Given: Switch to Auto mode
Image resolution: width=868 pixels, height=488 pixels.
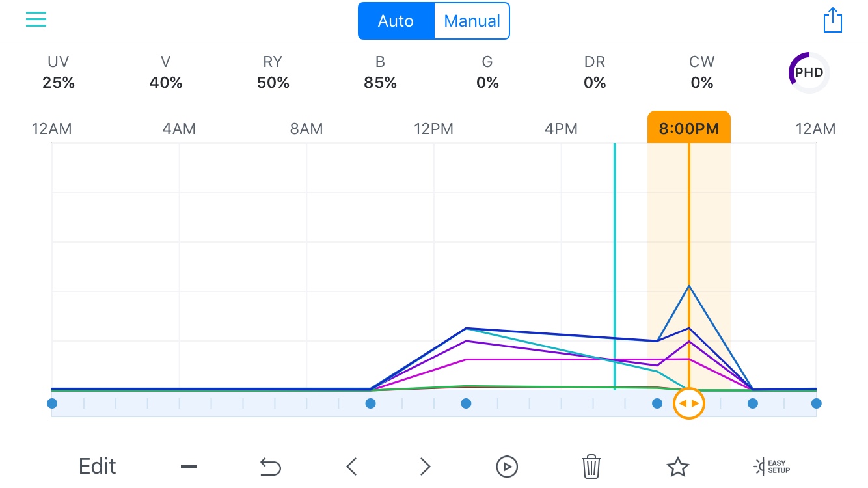Looking at the screenshot, I should click(x=396, y=21).
